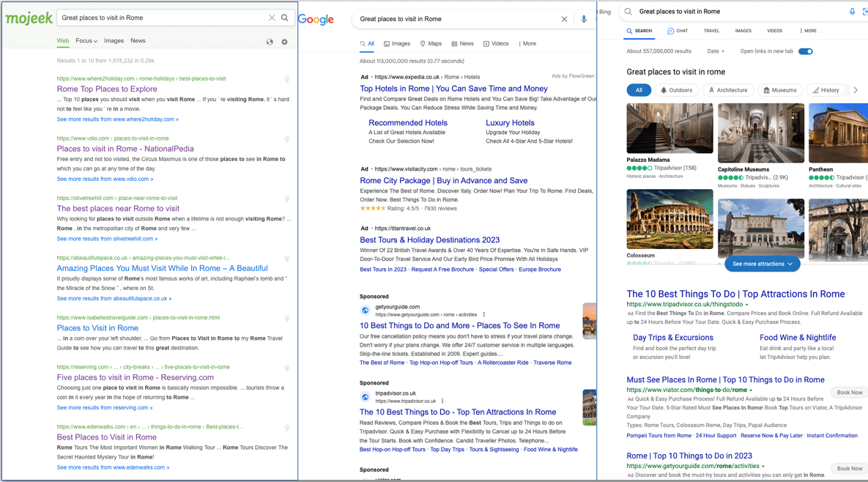Screen dimensions: 868x482
Task: Click tripadvisor.co.uk globe favicon
Action: pos(365,397)
